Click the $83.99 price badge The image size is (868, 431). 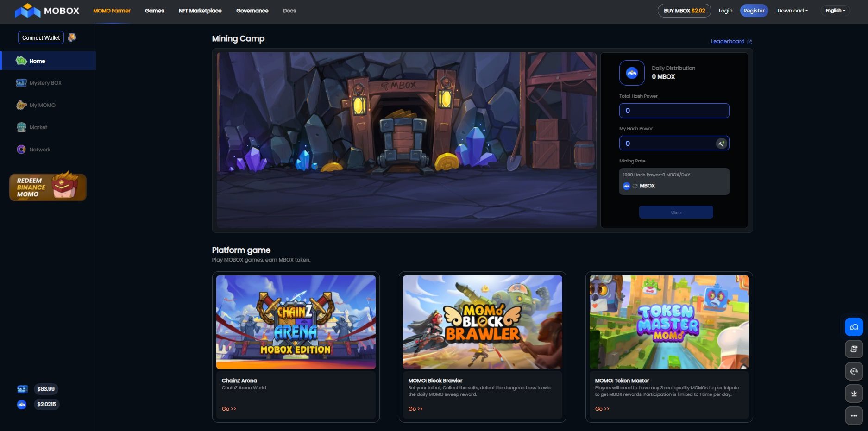tap(46, 389)
